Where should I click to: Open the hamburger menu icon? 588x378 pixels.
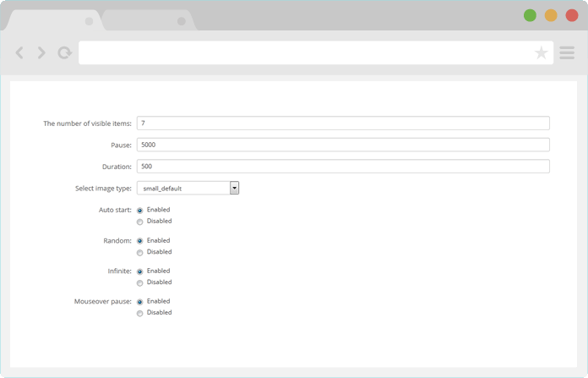point(567,52)
